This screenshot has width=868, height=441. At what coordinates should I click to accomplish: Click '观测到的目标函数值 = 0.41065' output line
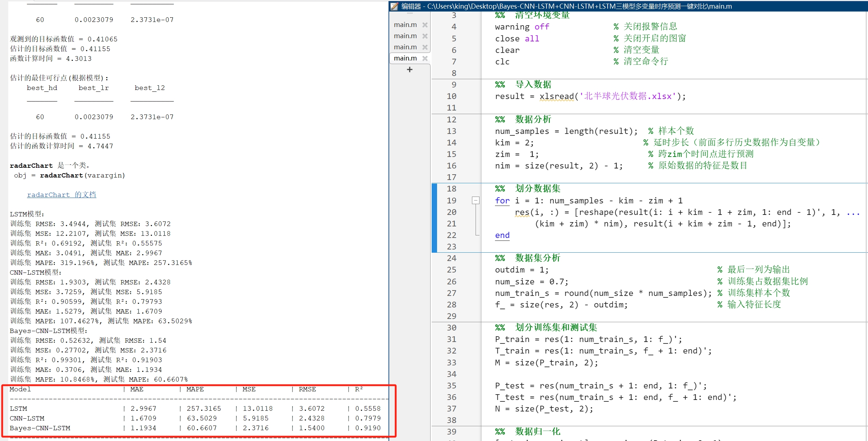pyautogui.click(x=64, y=39)
